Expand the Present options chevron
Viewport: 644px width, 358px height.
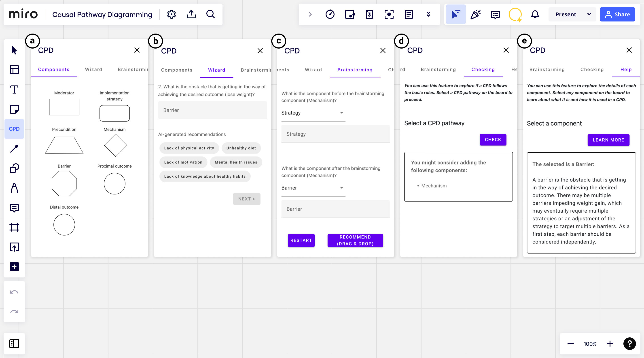click(589, 14)
